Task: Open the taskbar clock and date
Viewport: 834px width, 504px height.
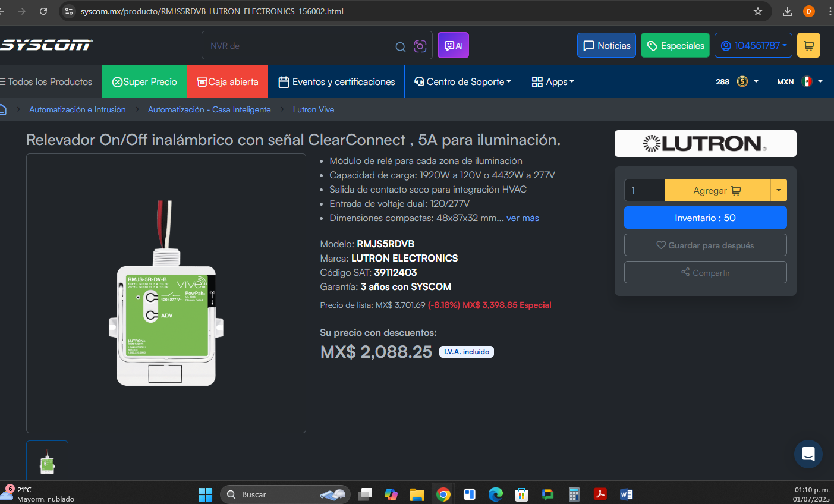Action: [811, 494]
